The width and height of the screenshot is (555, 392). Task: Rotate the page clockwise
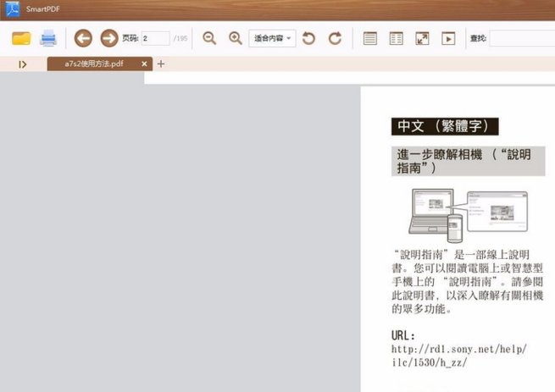335,38
